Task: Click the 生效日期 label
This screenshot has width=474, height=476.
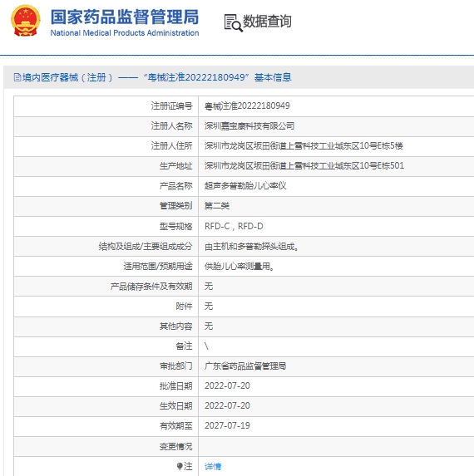Action: click(x=176, y=406)
